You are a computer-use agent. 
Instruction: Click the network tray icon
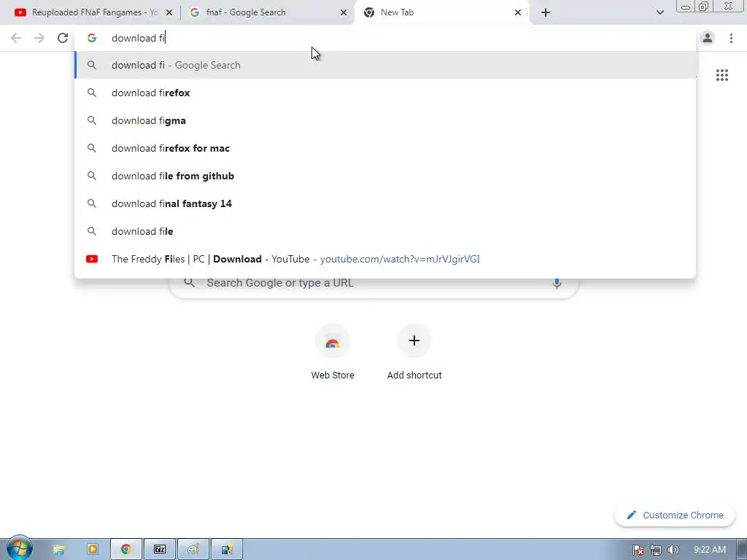point(656,550)
